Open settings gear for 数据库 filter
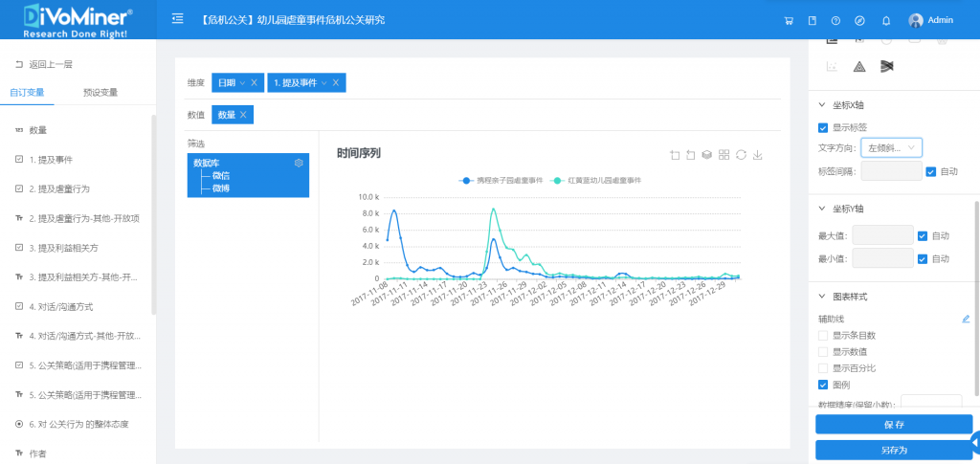Screen dimensions: 980x464 299,163
